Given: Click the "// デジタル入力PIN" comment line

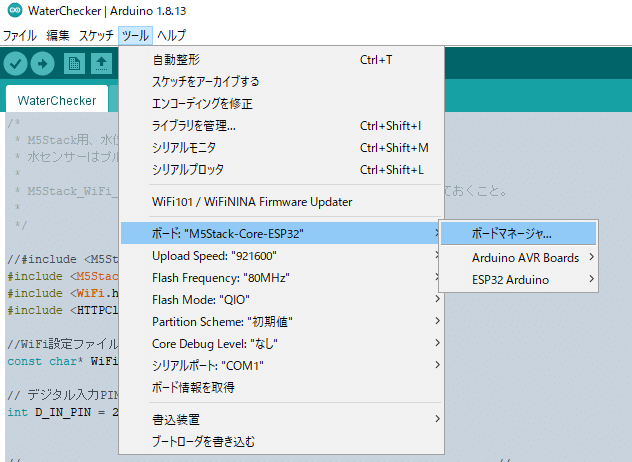Looking at the screenshot, I should [63, 395].
